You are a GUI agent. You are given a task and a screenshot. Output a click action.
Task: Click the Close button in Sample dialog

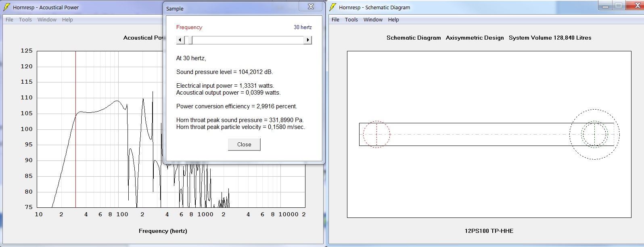pyautogui.click(x=244, y=144)
